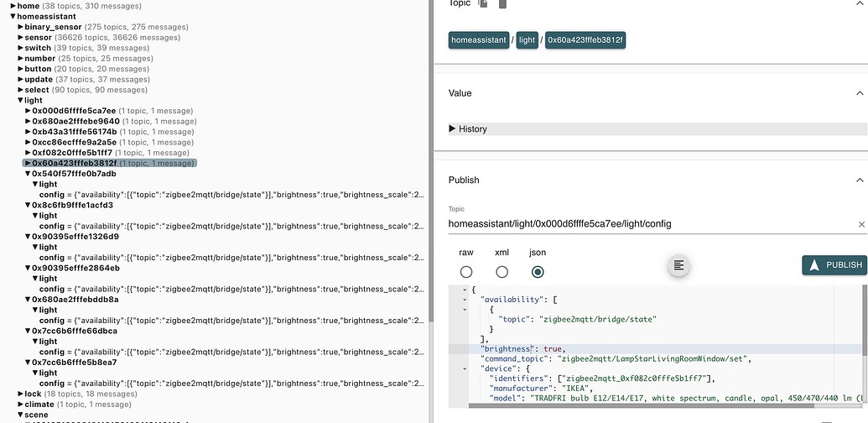Click the format JSON payload round icon

click(678, 266)
